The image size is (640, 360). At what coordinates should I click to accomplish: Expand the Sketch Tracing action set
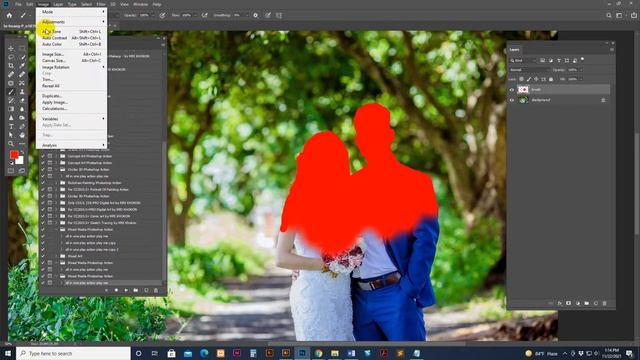coord(56,223)
